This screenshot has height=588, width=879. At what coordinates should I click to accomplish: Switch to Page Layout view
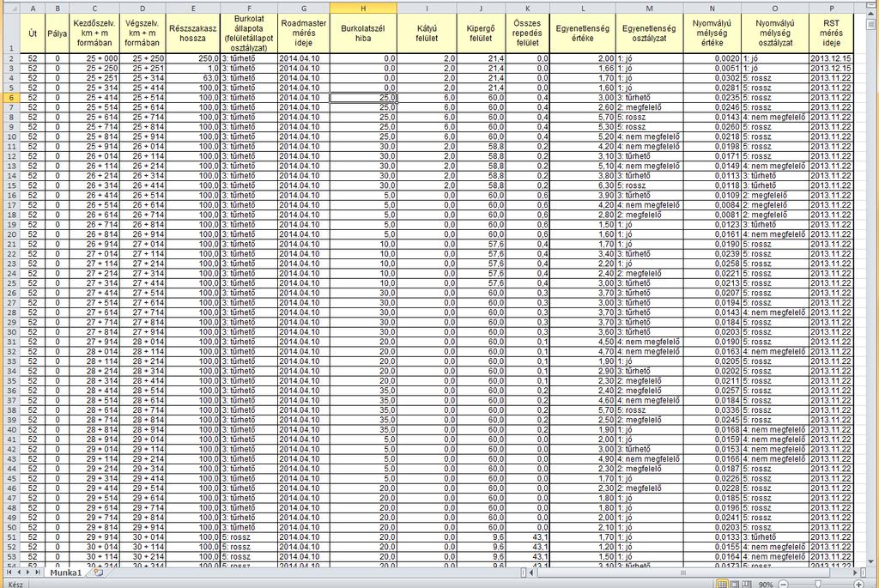[735, 584]
